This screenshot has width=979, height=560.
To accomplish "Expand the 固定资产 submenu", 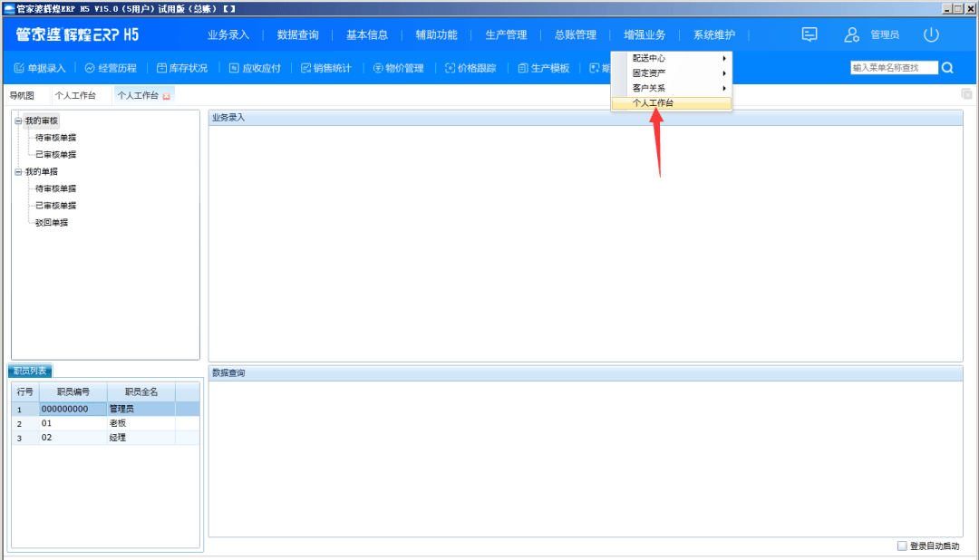I will coord(671,73).
